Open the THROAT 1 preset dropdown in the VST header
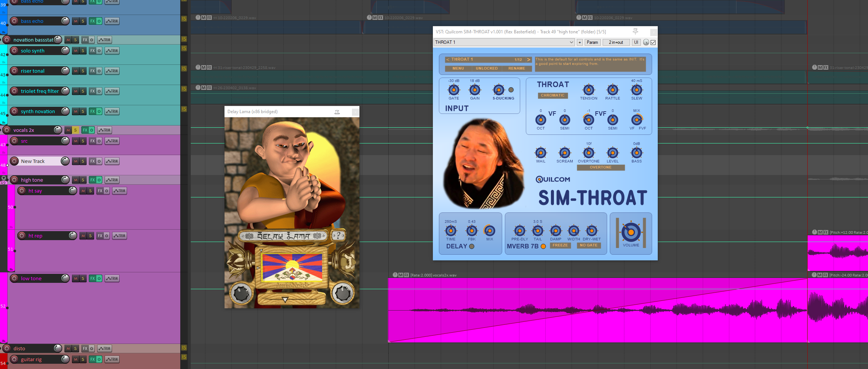The height and width of the screenshot is (369, 868). pos(504,42)
